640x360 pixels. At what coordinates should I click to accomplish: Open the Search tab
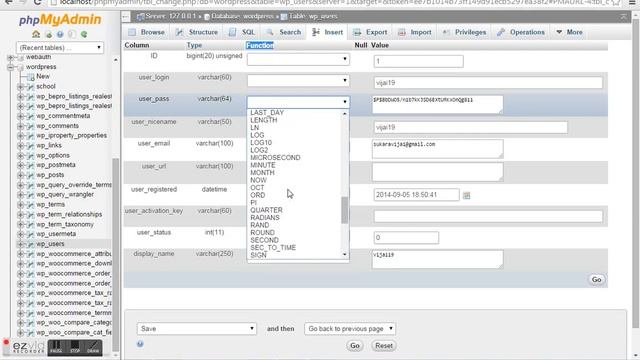point(284,32)
